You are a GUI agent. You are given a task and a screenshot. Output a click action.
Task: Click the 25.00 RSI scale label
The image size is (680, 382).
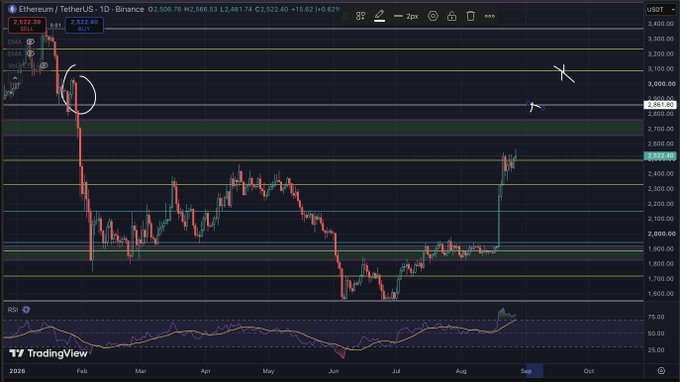(x=655, y=350)
